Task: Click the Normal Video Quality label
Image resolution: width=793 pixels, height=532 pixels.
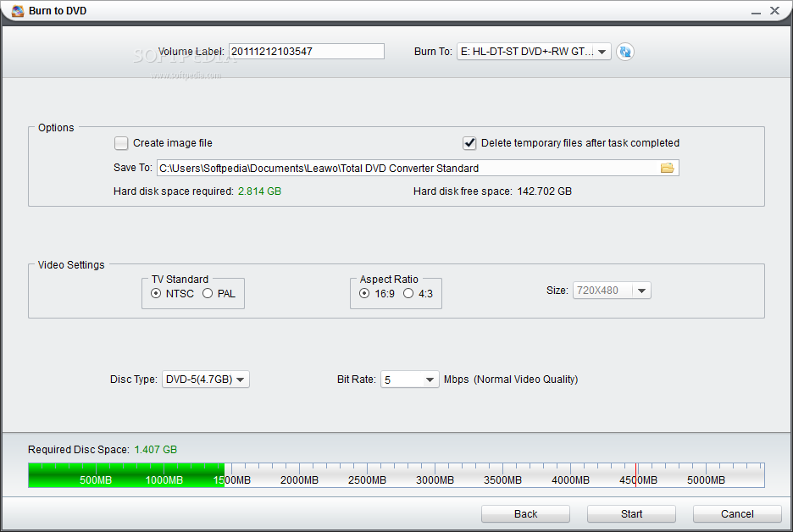Action: pos(525,380)
